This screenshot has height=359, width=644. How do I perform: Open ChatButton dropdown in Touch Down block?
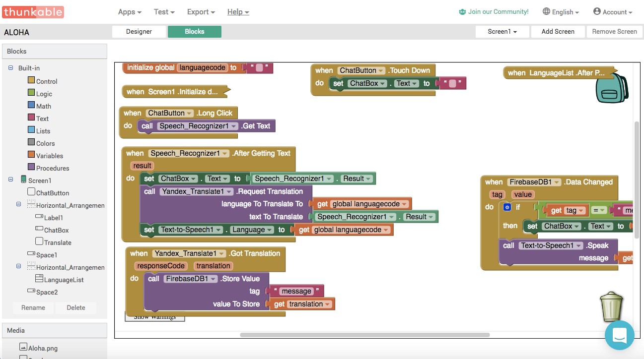pyautogui.click(x=361, y=70)
